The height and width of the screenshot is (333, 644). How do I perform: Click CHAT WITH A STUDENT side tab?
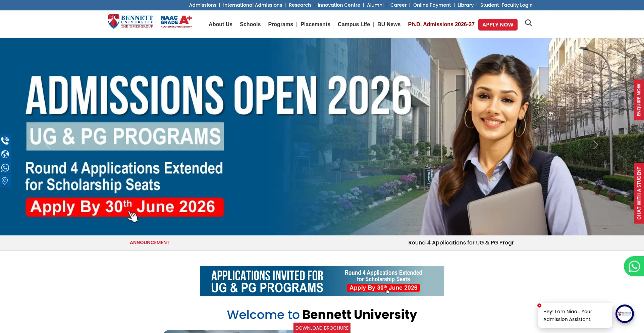point(639,193)
